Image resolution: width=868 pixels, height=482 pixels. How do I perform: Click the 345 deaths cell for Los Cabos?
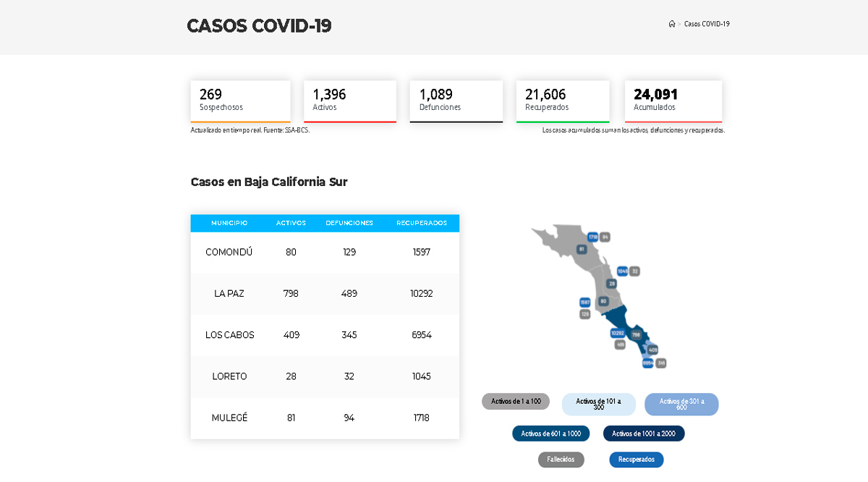tap(349, 335)
